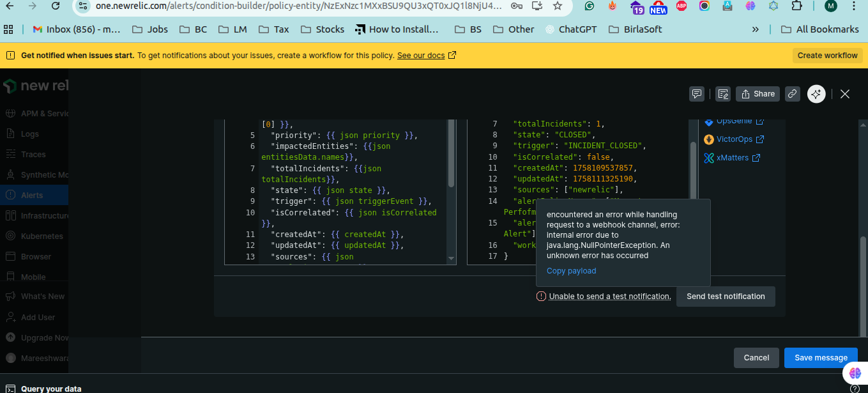Screen dimensions: 868x393
Task: Click the Add User icon in sidebar
Action: [10, 317]
